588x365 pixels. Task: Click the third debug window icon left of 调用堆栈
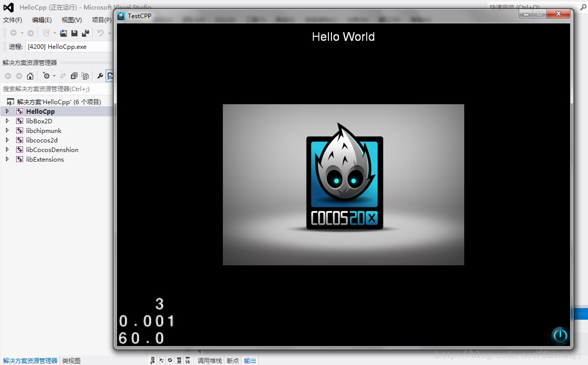coord(170,360)
